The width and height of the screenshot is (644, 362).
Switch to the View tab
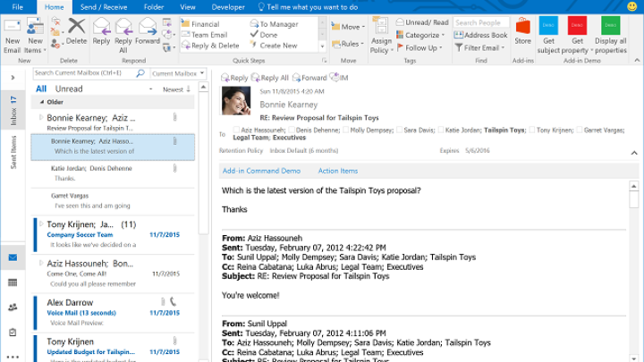tap(188, 7)
